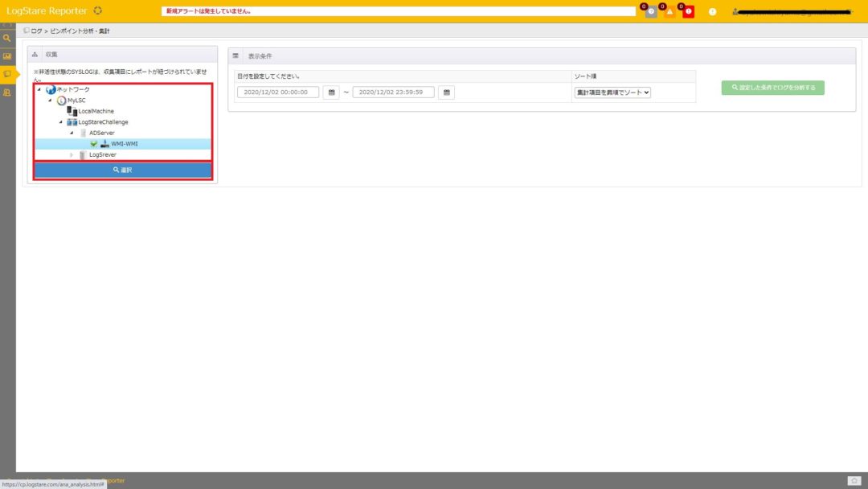The height and width of the screenshot is (489, 868).
Task: Click the ADServer server icon
Action: (x=83, y=133)
